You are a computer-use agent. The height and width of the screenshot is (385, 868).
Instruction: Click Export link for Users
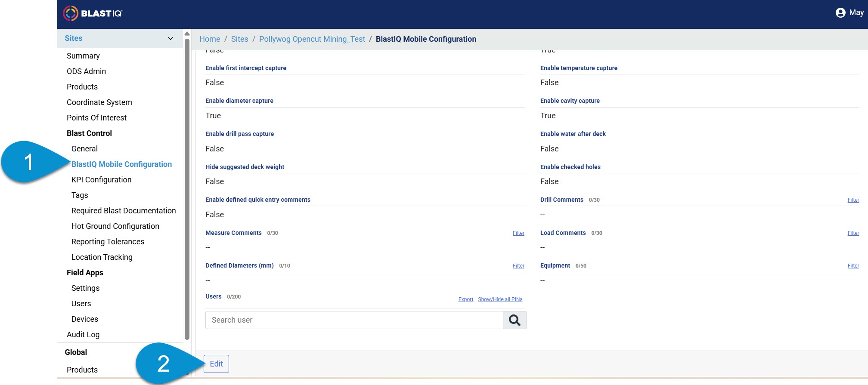465,299
